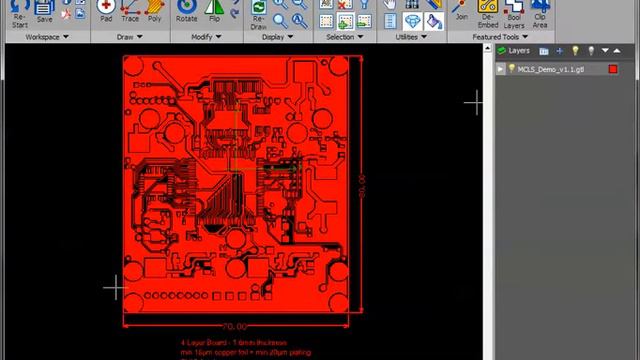
Task: Select the Join tool
Action: 461,11
